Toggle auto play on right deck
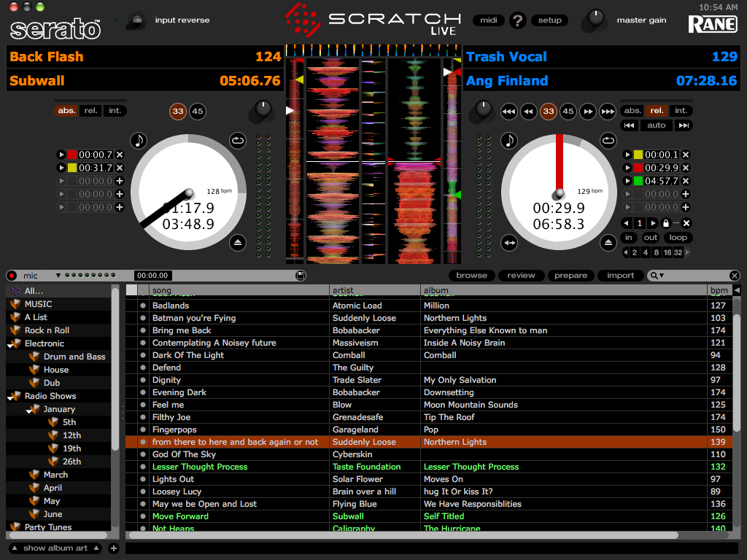The width and height of the screenshot is (747, 560). (656, 125)
